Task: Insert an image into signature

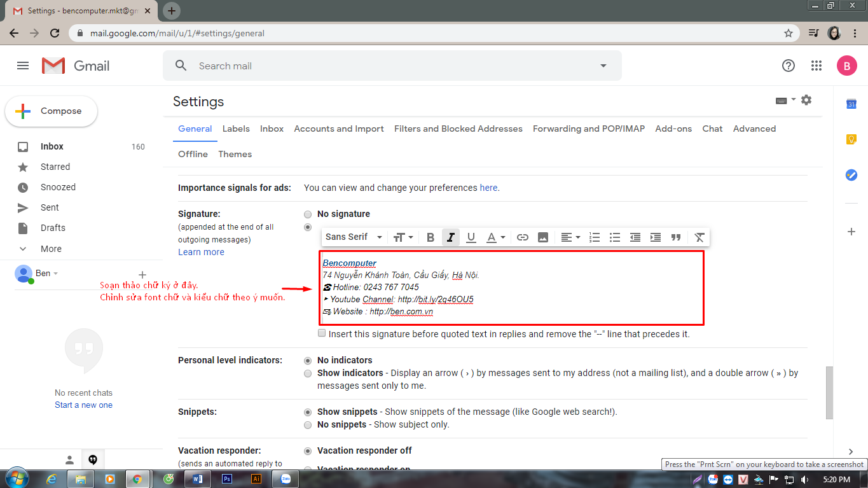Action: pyautogui.click(x=543, y=237)
